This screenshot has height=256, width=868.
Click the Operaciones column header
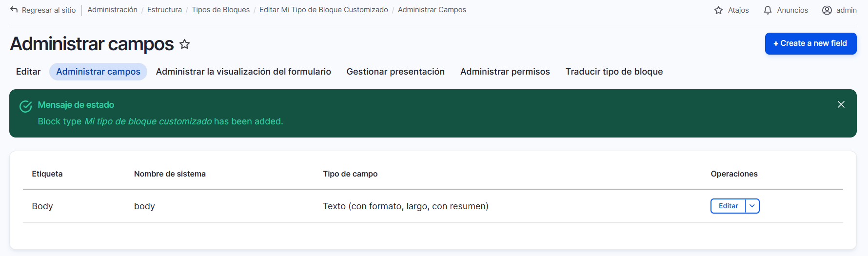(734, 174)
